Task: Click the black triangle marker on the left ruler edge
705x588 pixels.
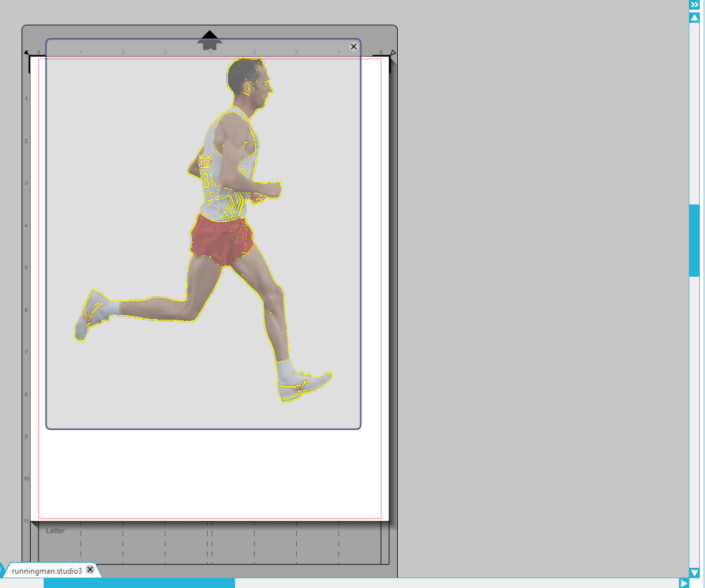Action: [x=26, y=52]
